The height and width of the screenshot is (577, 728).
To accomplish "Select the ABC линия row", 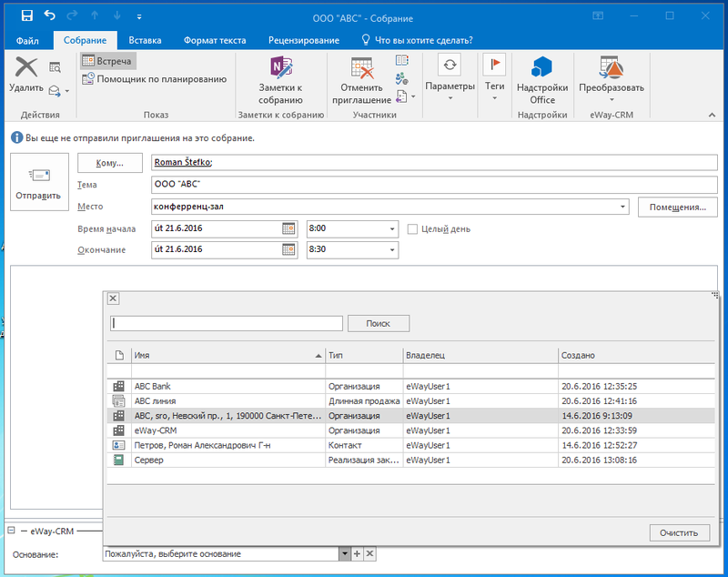I will (411, 401).
